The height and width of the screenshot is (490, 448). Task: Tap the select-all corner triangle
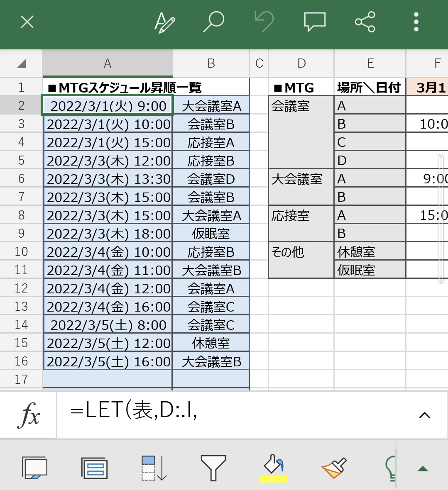tap(21, 64)
